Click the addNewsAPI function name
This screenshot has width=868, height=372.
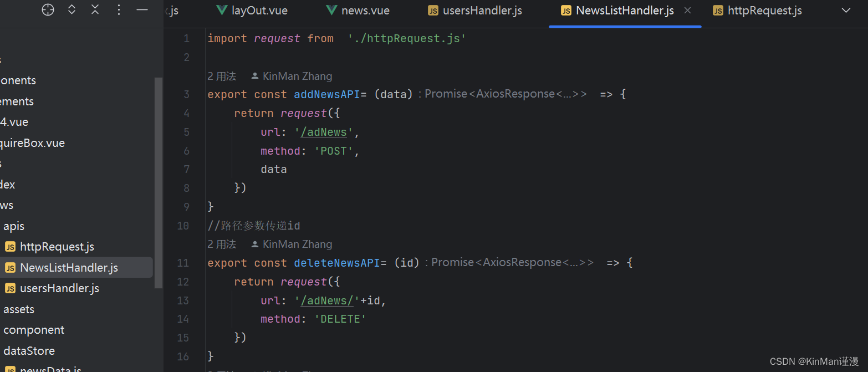[327, 94]
